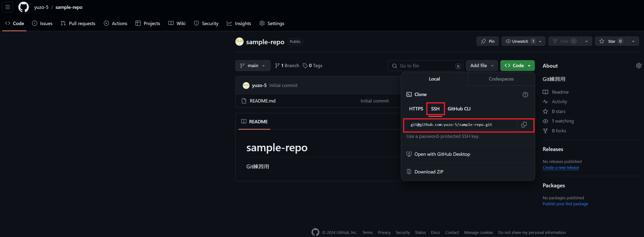This screenshot has width=644, height=237.
Task: Open yuzo-5 profile from commit row
Action: point(259,86)
